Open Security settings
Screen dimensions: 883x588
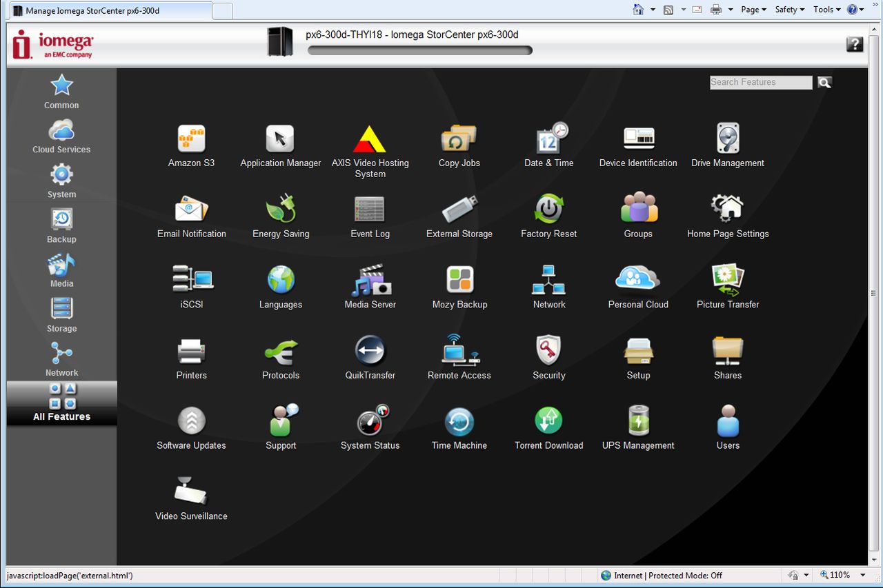pyautogui.click(x=549, y=358)
